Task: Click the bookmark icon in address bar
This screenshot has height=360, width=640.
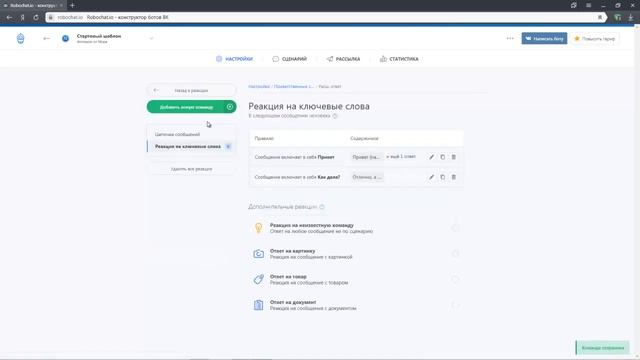Action: [x=600, y=18]
